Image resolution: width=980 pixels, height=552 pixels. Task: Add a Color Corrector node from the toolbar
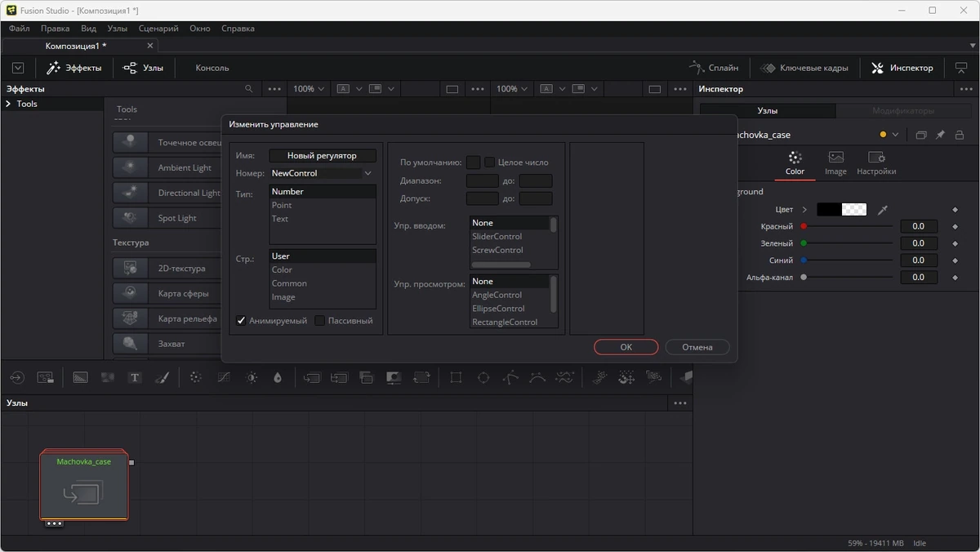point(196,377)
